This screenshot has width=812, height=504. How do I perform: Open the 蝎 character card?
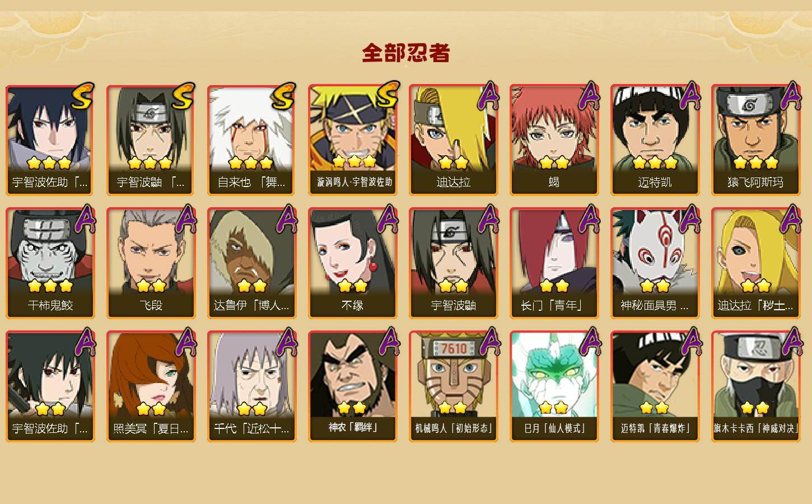click(x=554, y=140)
